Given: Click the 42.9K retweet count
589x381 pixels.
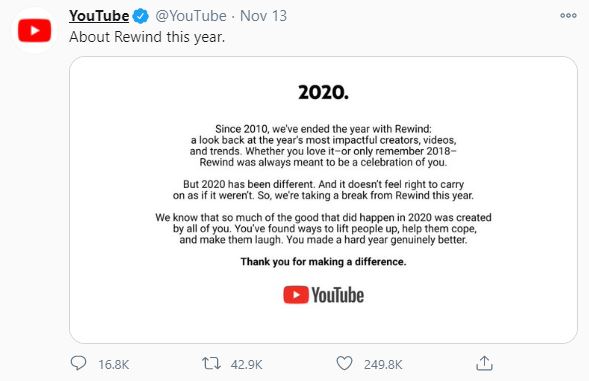Looking at the screenshot, I should (x=246, y=364).
